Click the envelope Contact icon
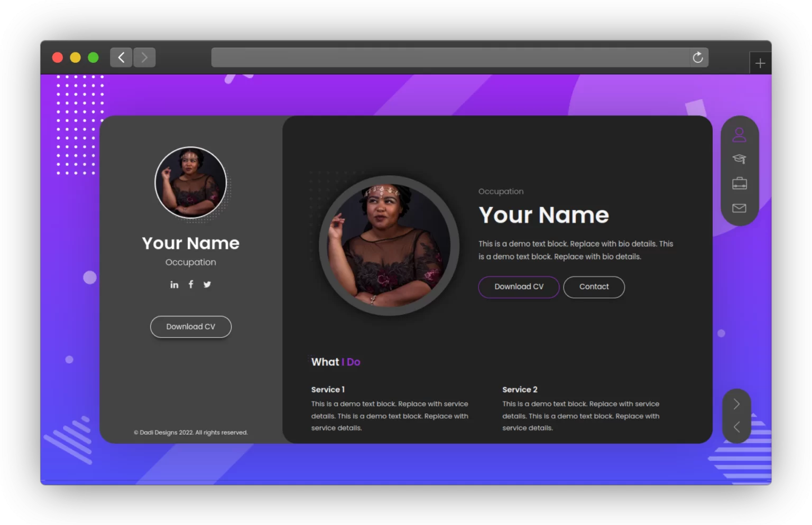The image size is (812, 525). tap(740, 208)
